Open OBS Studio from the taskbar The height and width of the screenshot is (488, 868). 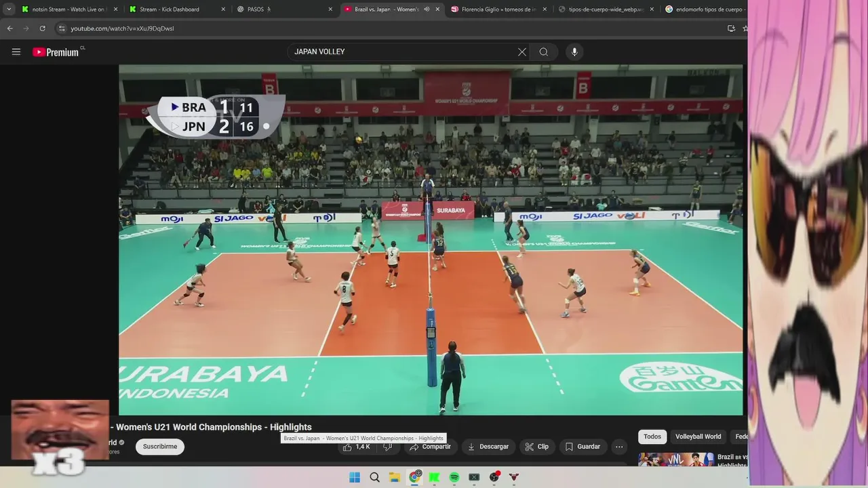(x=494, y=477)
